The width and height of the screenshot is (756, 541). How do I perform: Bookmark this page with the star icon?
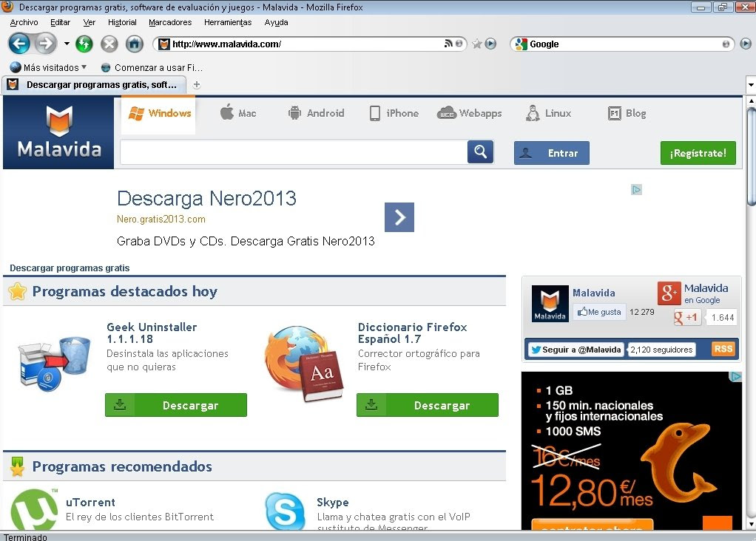[477, 44]
